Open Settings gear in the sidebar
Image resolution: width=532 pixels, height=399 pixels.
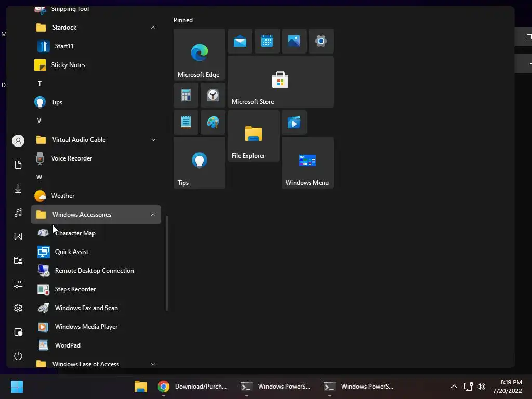tap(18, 308)
